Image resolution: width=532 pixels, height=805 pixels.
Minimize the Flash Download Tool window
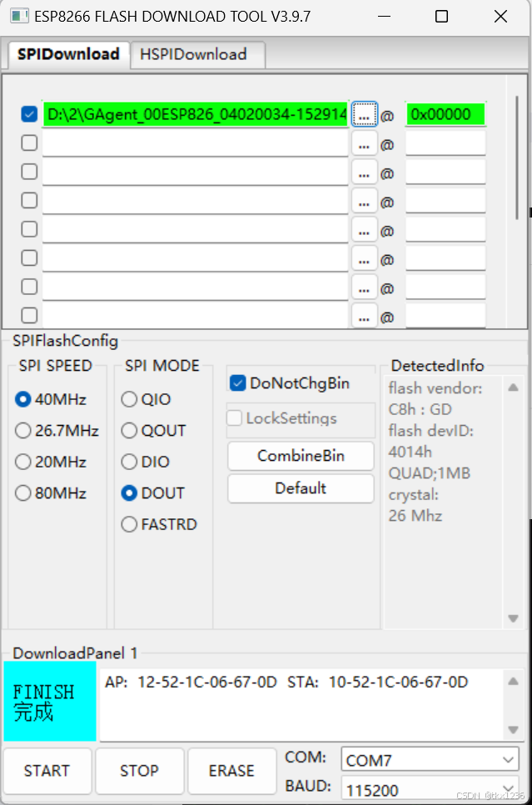(385, 17)
